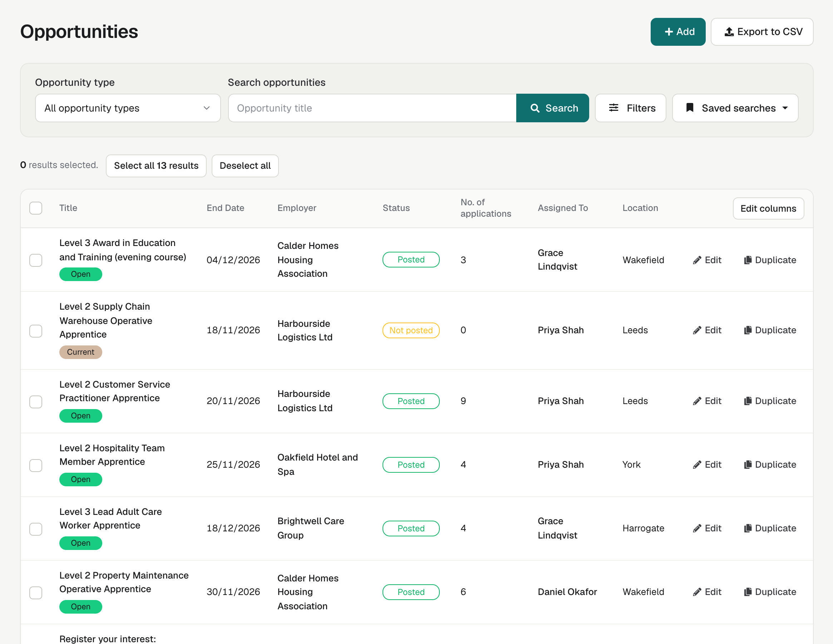Click the magnifier icon on the Search button

[x=535, y=108]
